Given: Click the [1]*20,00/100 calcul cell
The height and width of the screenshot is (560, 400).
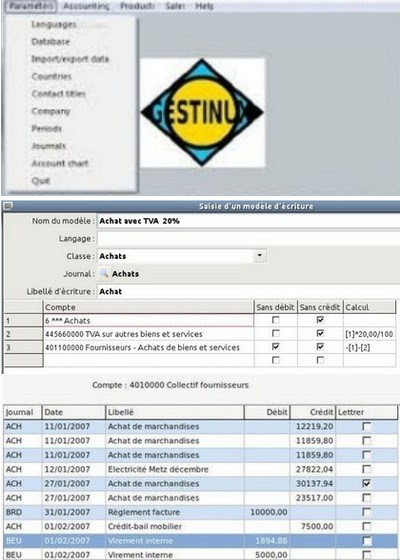Looking at the screenshot, I should coord(370,334).
